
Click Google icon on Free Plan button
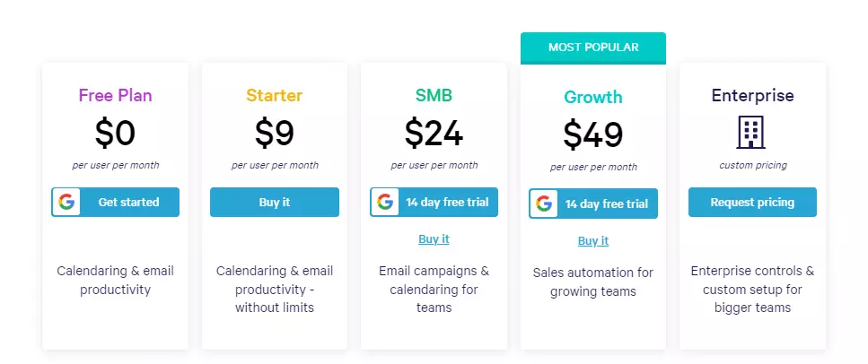pos(66,203)
